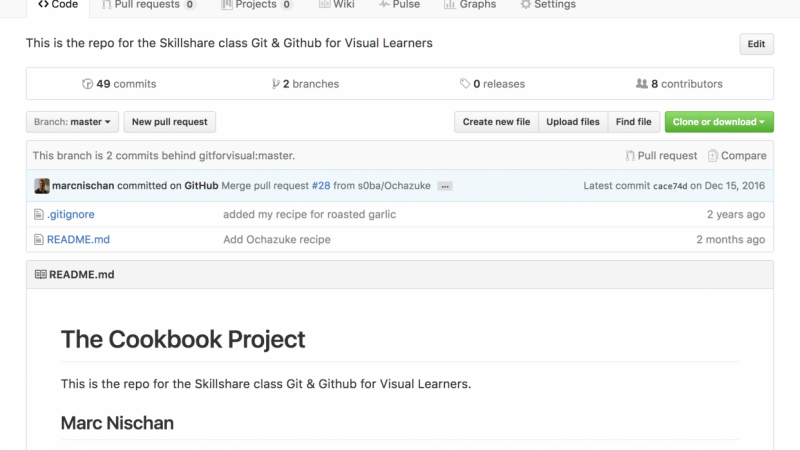800x450 pixels.
Task: Click the Edit description button
Action: (756, 44)
